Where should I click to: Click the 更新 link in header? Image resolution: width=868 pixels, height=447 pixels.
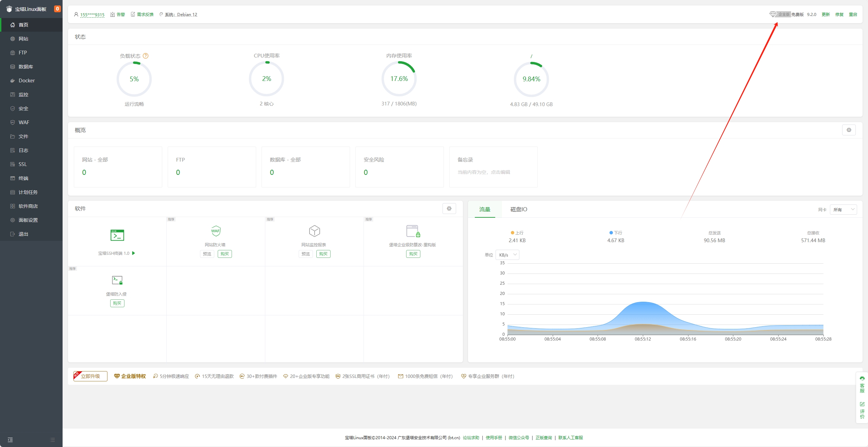click(825, 15)
